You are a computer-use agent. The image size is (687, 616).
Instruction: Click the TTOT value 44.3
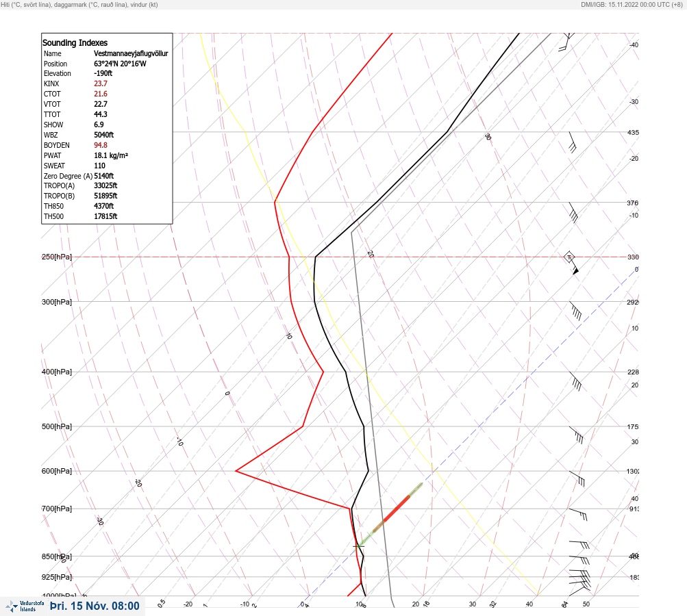(x=100, y=114)
